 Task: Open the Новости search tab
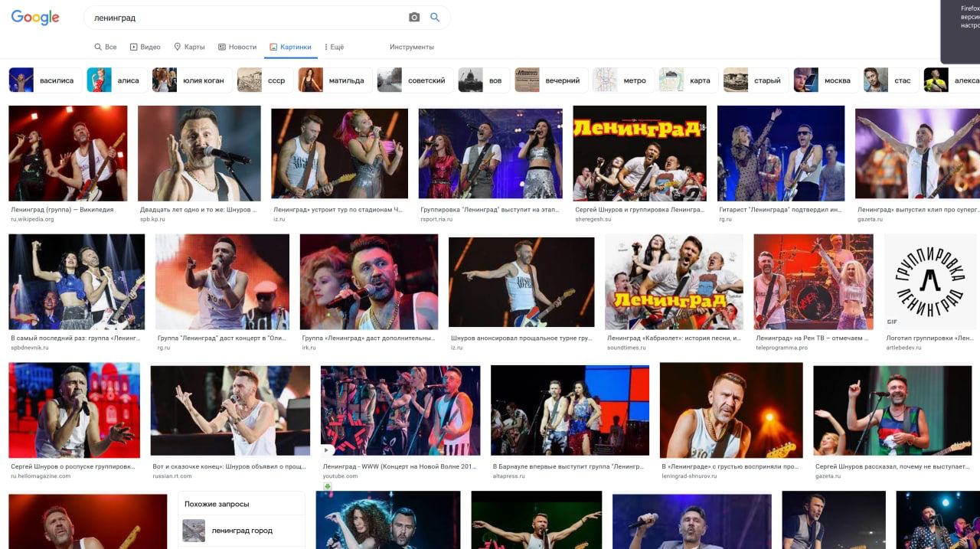click(x=237, y=47)
